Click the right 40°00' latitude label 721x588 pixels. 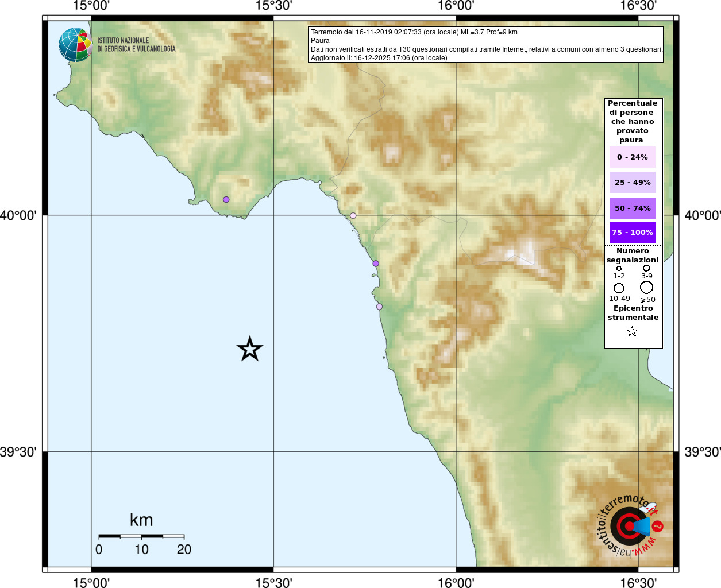[703, 215]
